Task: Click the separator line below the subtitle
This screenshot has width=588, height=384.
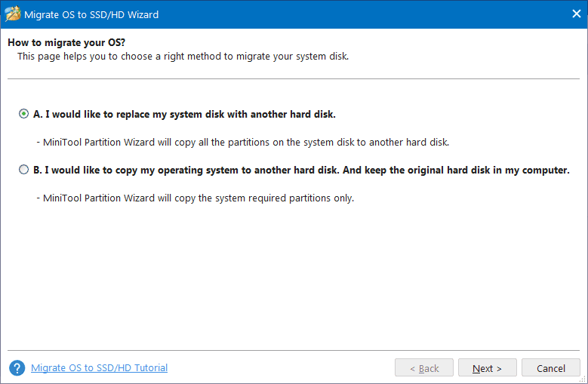Action: pos(294,78)
